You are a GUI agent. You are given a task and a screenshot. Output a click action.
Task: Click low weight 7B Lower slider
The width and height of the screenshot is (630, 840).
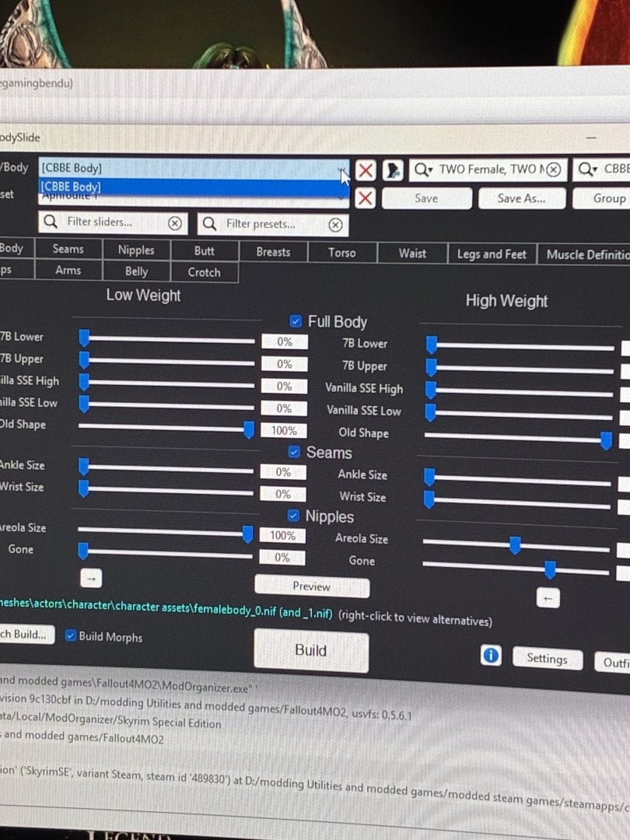166,340
